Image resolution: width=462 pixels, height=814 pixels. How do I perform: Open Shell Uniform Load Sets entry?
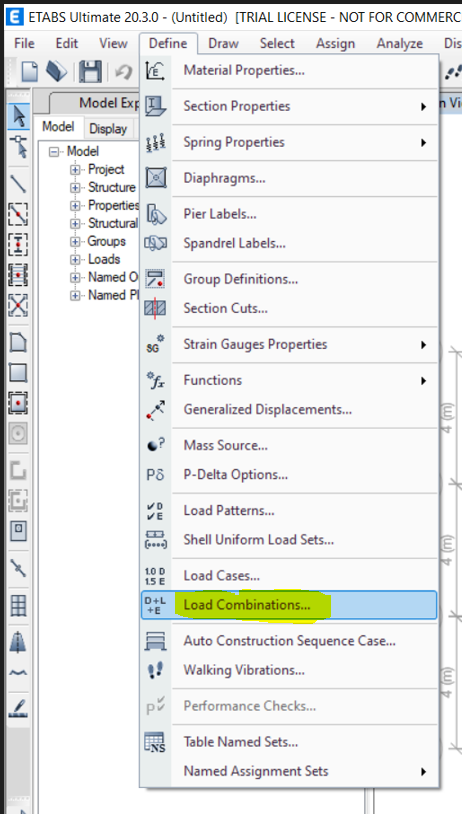(x=289, y=540)
